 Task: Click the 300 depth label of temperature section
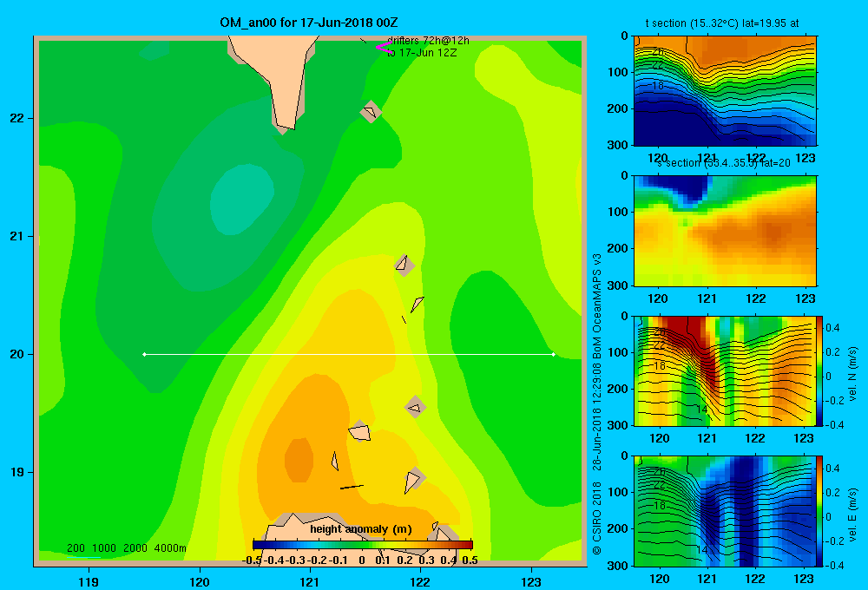tap(620, 145)
